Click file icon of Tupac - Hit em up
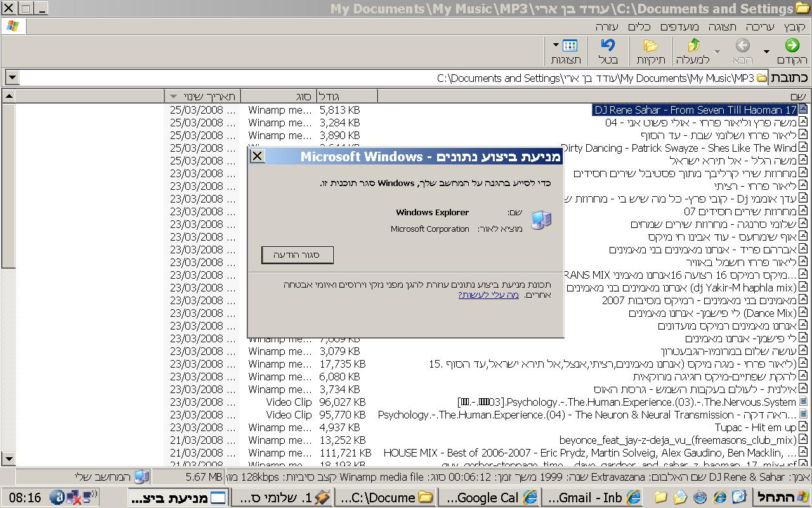812x508 pixels. (x=802, y=427)
